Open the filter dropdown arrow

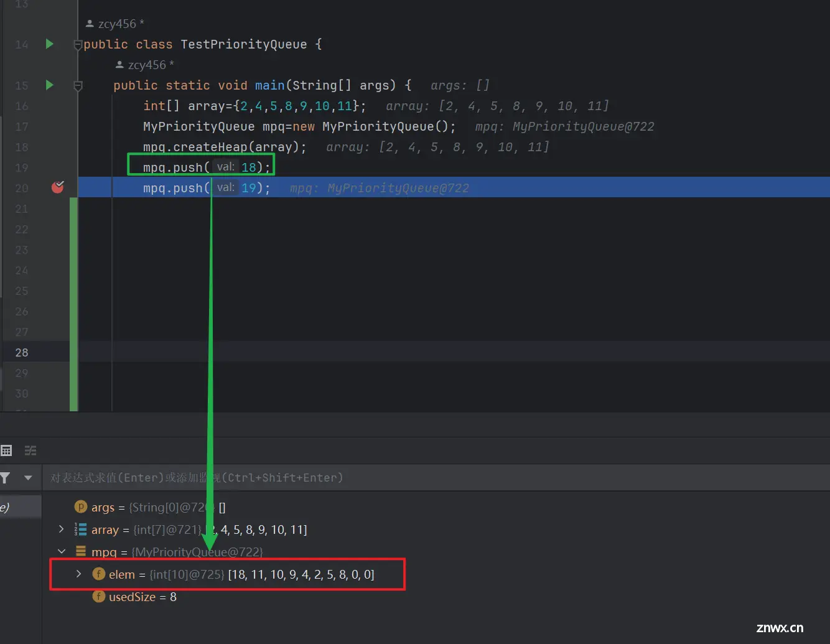[x=28, y=478]
